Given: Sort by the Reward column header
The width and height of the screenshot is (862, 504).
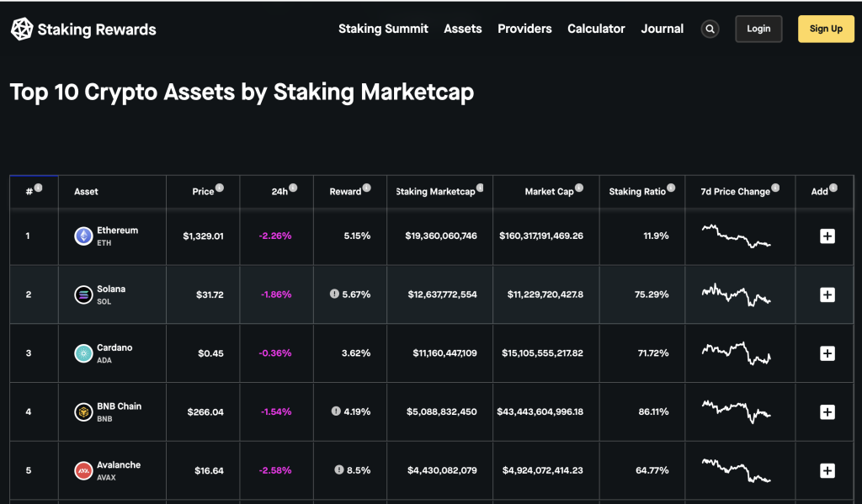Looking at the screenshot, I should pyautogui.click(x=345, y=192).
